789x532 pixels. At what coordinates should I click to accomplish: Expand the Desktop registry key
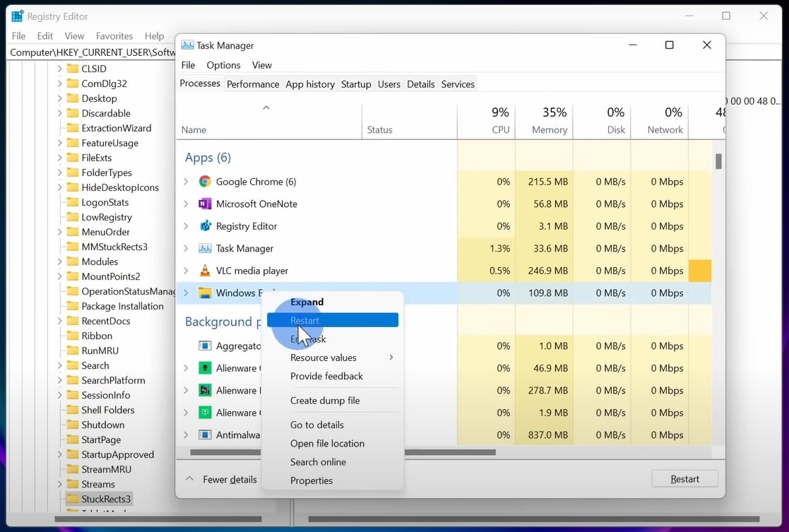coord(60,98)
